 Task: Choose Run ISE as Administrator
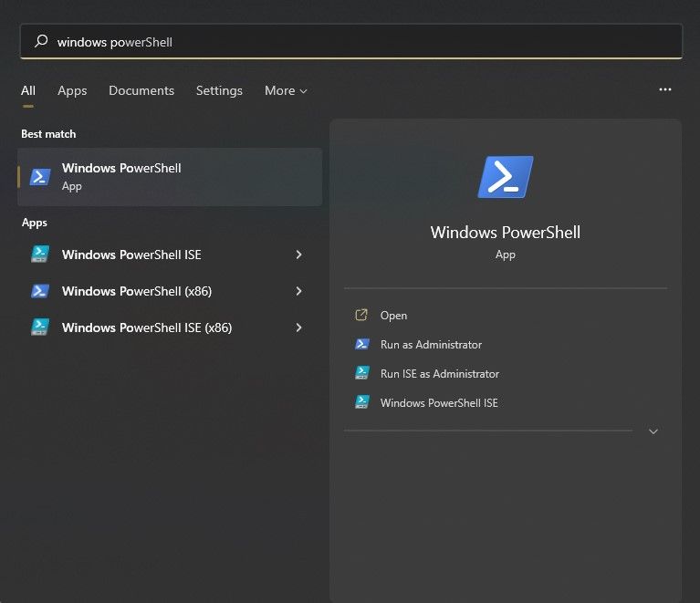click(440, 374)
